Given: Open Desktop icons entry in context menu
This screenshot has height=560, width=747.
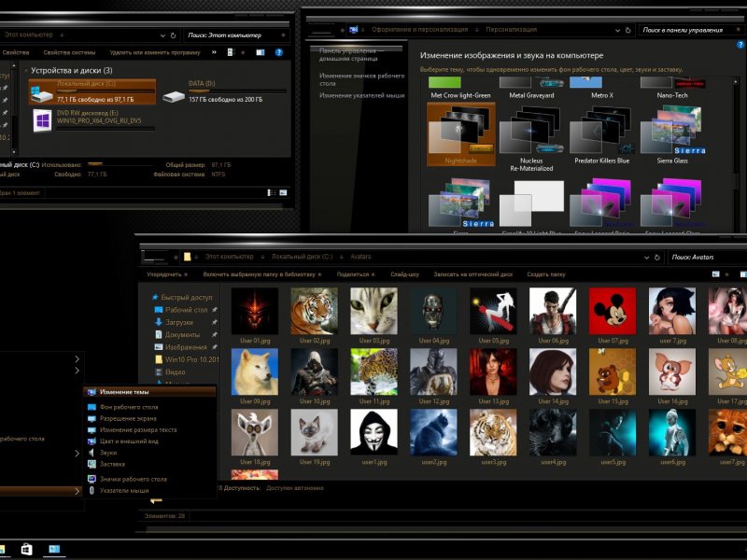Looking at the screenshot, I should (x=134, y=479).
